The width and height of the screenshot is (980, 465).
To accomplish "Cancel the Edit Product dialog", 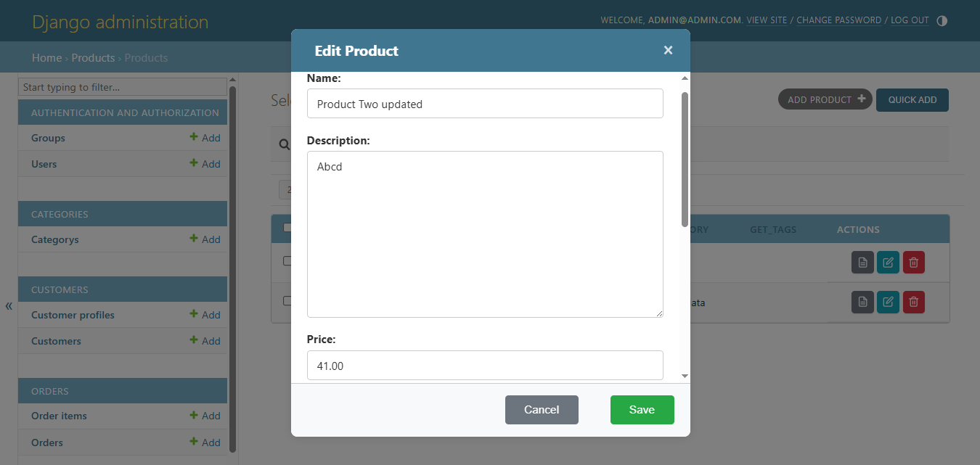I will 542,410.
